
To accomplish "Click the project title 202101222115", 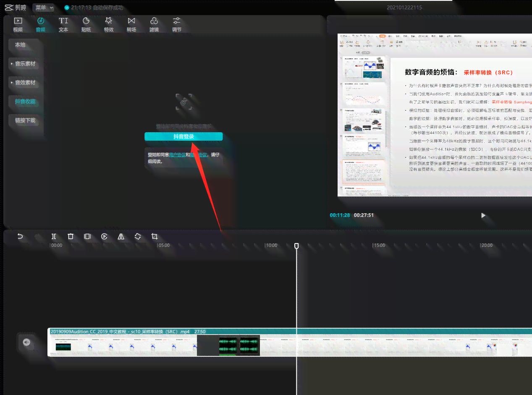I will click(404, 8).
